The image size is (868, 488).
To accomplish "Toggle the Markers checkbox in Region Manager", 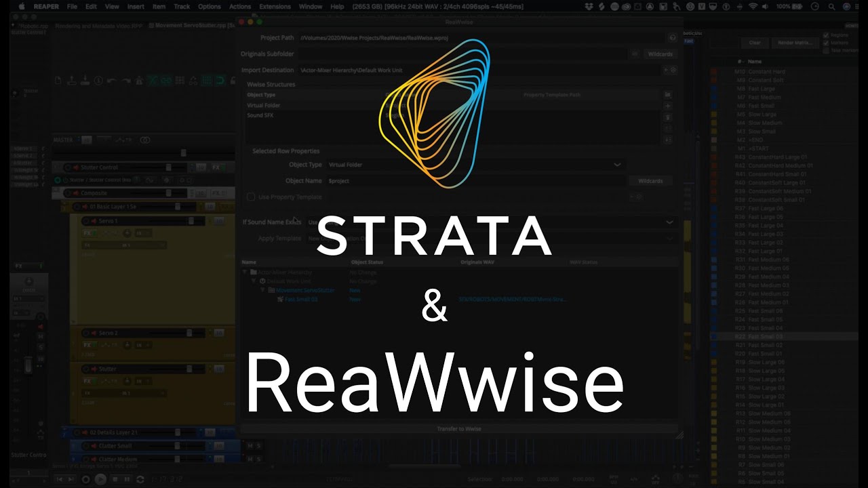I will point(826,43).
